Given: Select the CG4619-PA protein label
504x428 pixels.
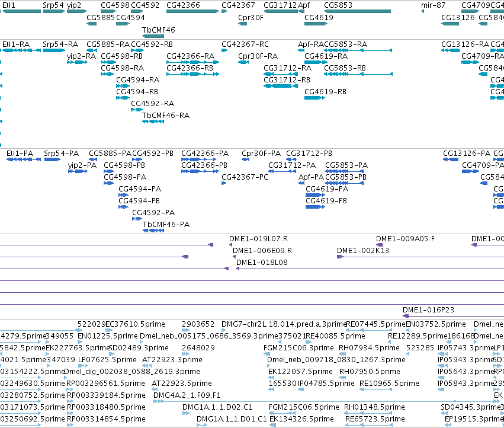Looking at the screenshot, I should tap(327, 189).
